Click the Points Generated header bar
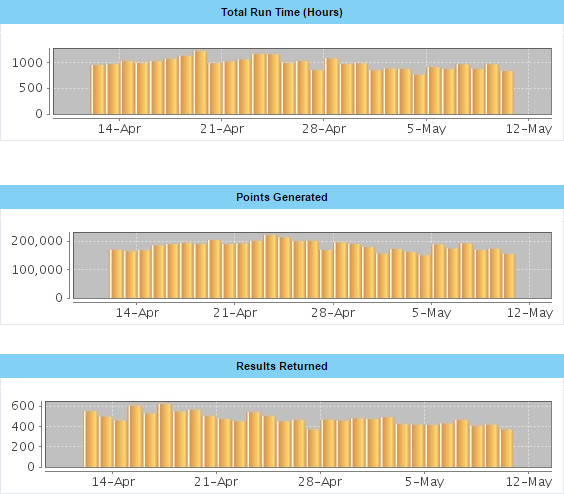 [282, 197]
